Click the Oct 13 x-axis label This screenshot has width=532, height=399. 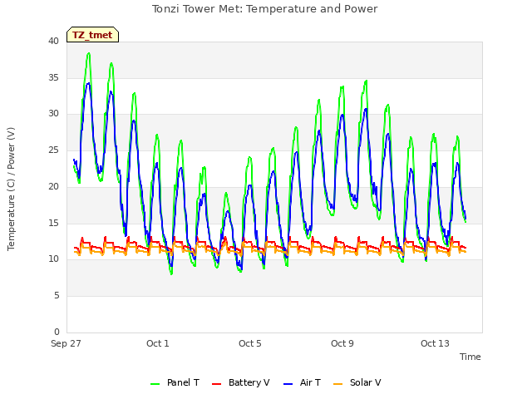435,343
